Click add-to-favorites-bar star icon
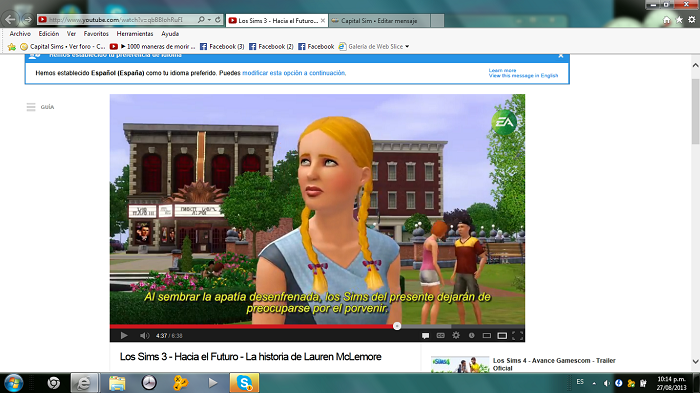The image size is (700, 393). pos(12,46)
